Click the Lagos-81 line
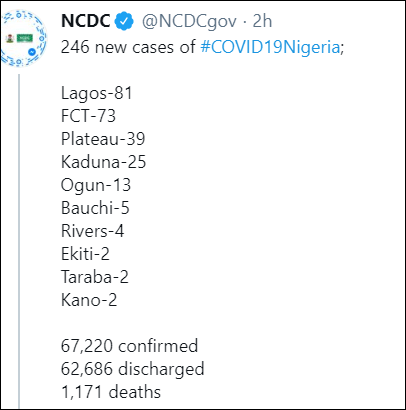The height and width of the screenshot is (410, 406). [x=97, y=93]
